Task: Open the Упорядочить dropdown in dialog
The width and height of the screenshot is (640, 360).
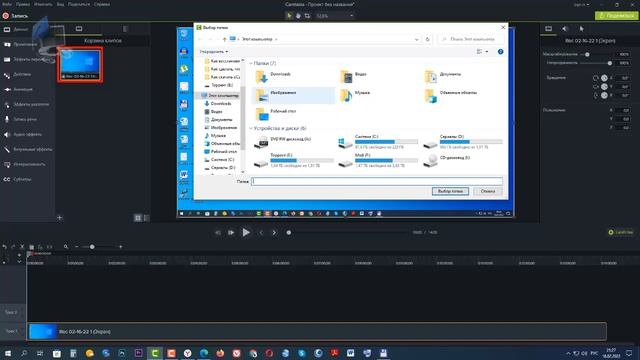Action: coord(213,52)
